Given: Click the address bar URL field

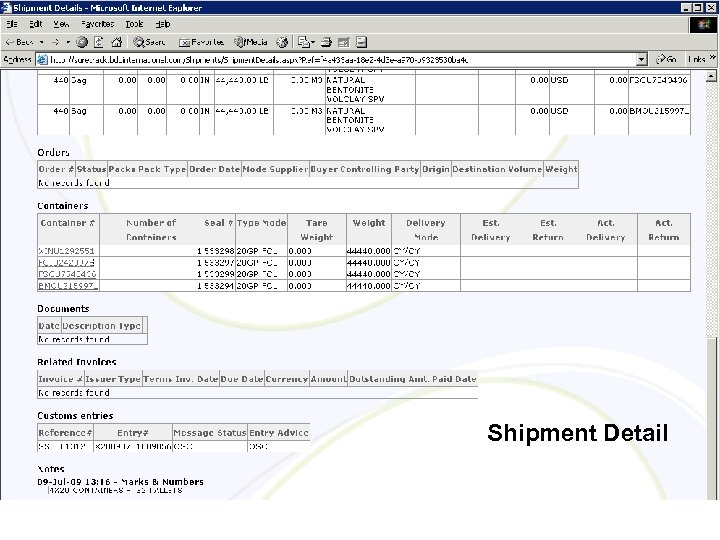Looking at the screenshot, I should click(x=342, y=59).
